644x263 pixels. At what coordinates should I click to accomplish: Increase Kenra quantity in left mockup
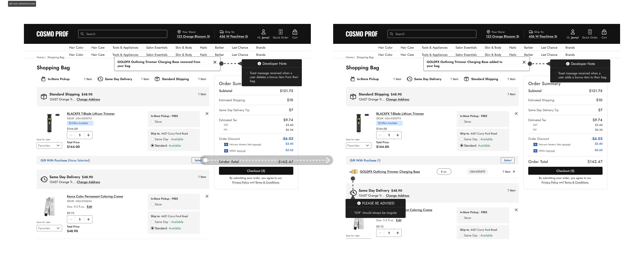pos(88,220)
